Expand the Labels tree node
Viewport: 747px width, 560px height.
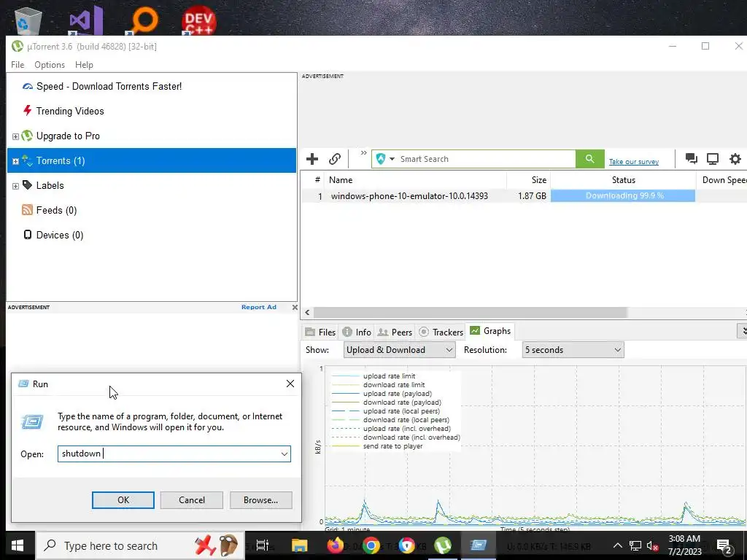coord(15,186)
